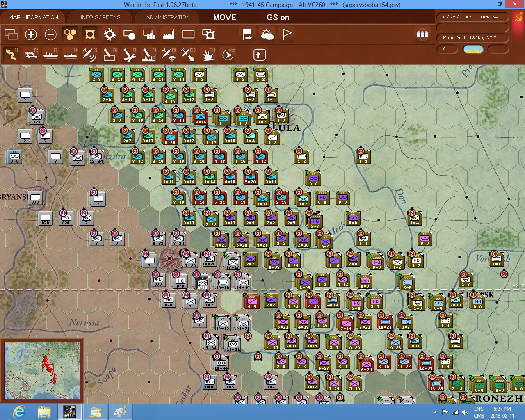Viewport: 525px width, 420px height.
Task: Click the rectangle-with-gear toolbar icon
Action: pyautogui.click(x=208, y=34)
